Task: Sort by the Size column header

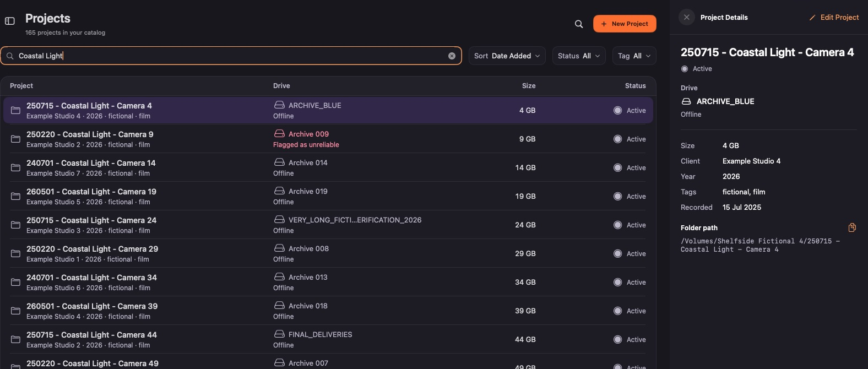Action: tap(529, 86)
